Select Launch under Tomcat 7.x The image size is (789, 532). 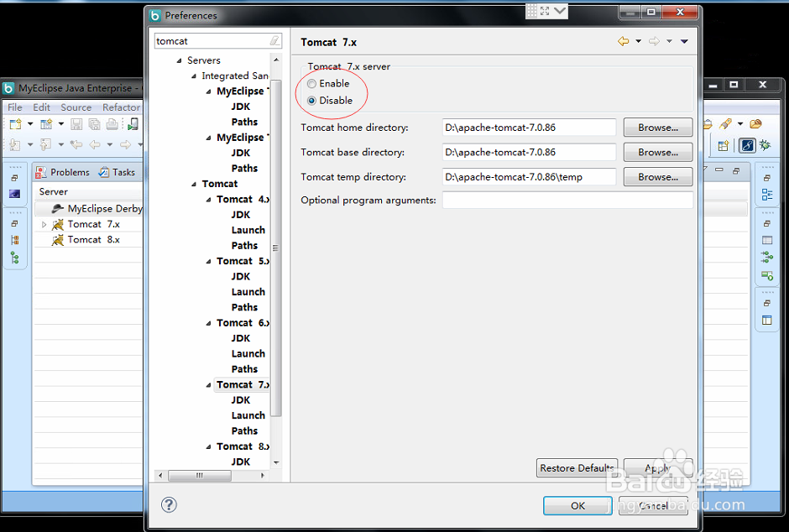pyautogui.click(x=248, y=416)
